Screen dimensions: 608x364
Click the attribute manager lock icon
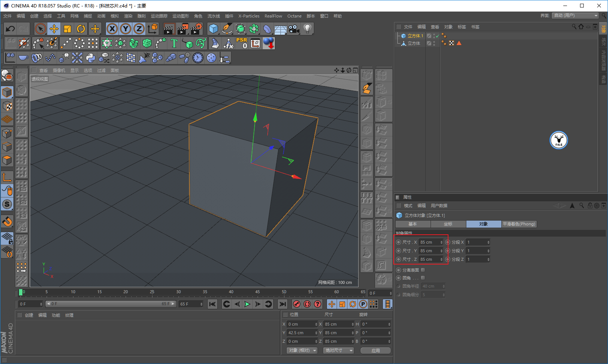[590, 206]
